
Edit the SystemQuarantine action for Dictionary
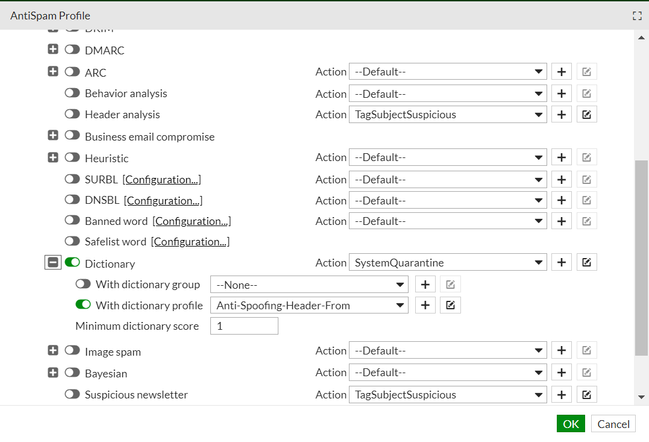pos(587,263)
